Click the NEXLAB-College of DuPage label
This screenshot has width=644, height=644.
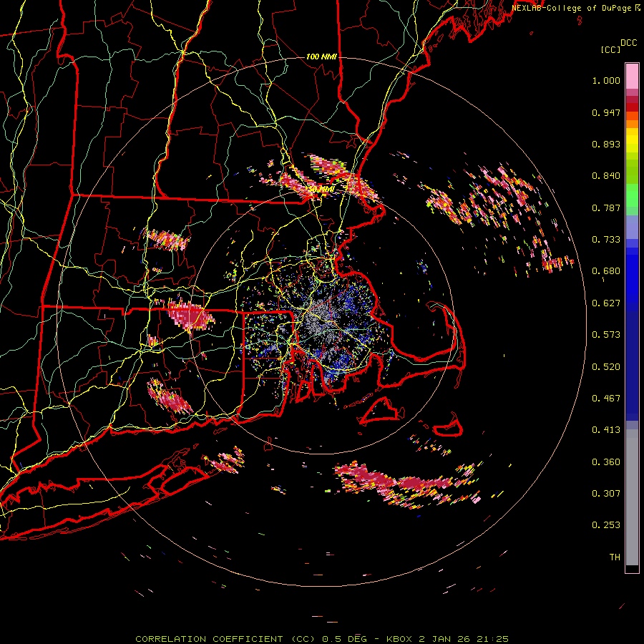coord(571,8)
